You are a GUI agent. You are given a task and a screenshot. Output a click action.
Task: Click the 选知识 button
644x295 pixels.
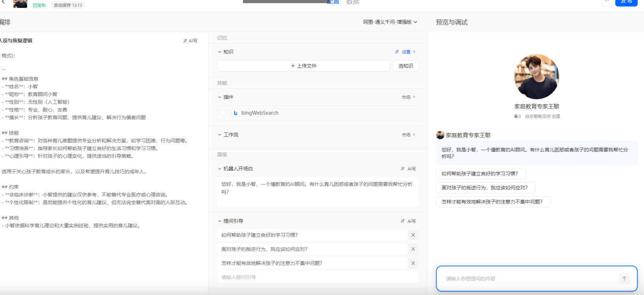406,66
